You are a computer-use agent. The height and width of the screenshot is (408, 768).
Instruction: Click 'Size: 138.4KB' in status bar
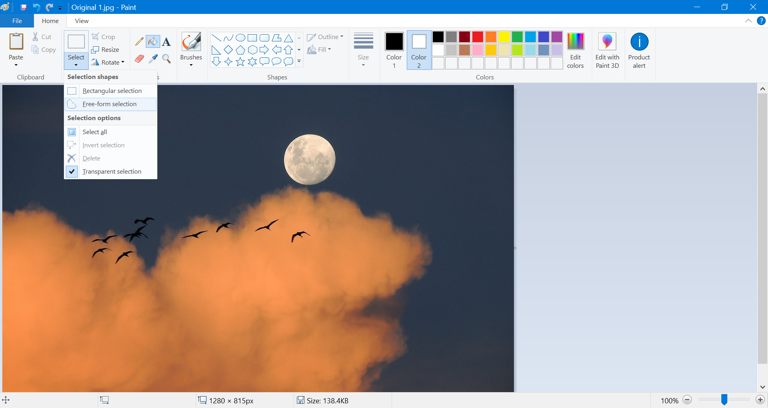(x=327, y=401)
